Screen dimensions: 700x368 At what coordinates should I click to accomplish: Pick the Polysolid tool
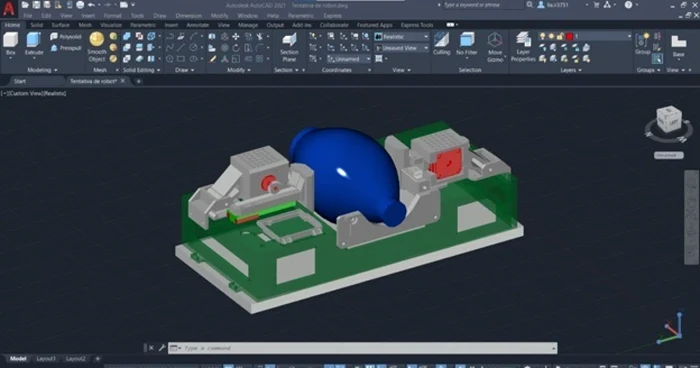[66, 37]
